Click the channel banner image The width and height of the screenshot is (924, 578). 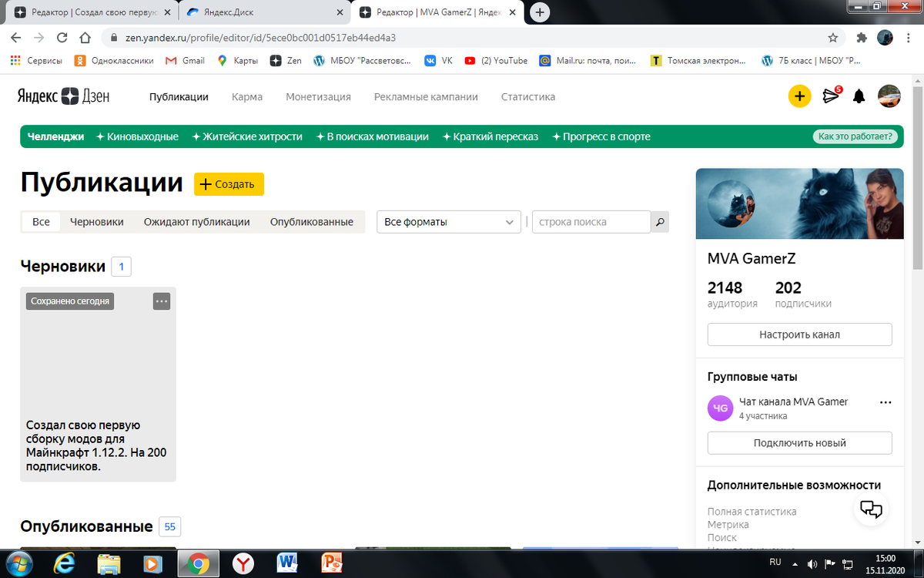pyautogui.click(x=799, y=203)
